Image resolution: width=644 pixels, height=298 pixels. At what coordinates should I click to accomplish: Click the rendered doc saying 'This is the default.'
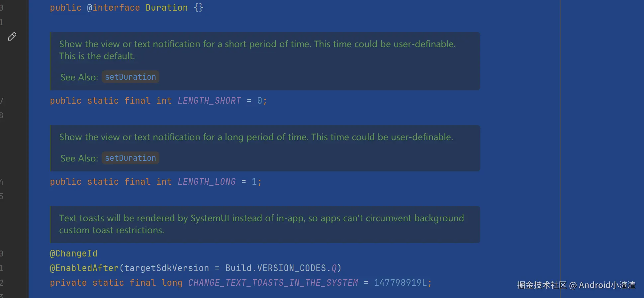click(x=97, y=56)
